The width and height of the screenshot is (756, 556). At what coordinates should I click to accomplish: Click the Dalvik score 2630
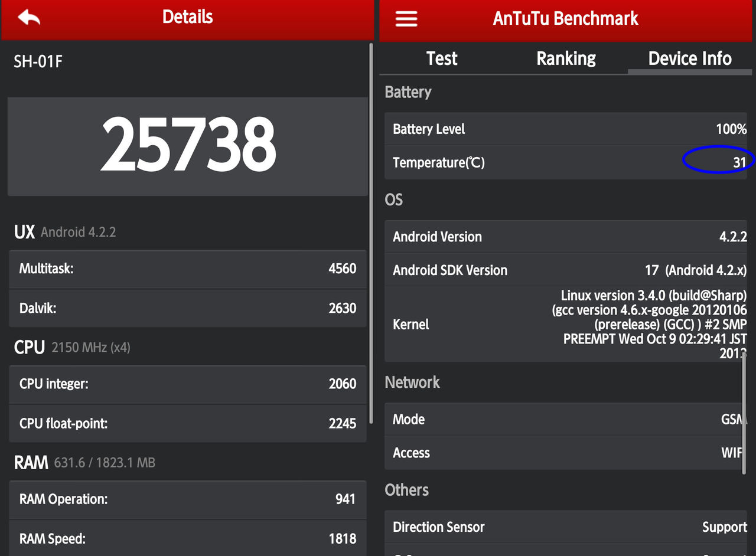343,308
